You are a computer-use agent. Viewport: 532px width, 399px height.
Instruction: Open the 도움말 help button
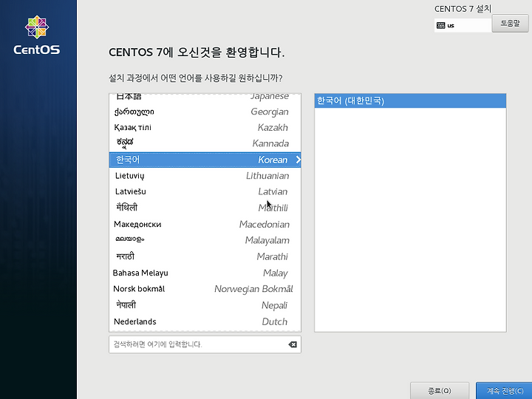[510, 23]
